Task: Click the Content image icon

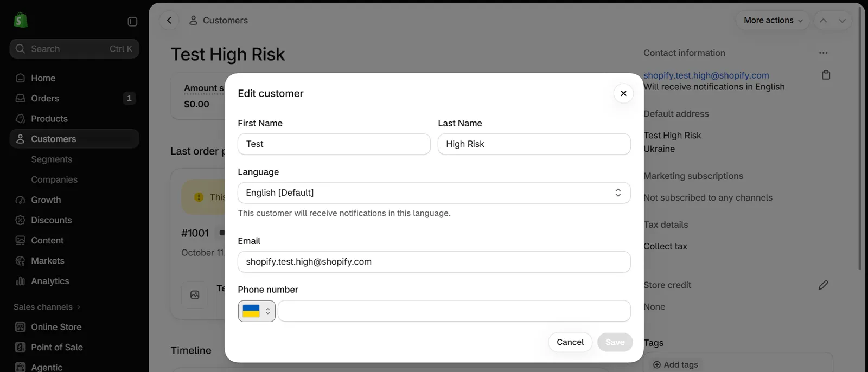Action: (20, 240)
